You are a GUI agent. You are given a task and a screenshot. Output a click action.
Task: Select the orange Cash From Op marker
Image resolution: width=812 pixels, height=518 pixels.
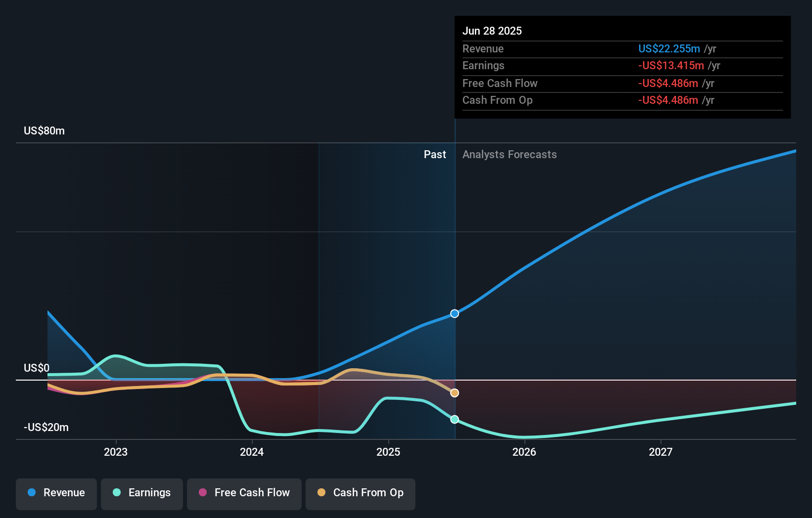pos(454,393)
